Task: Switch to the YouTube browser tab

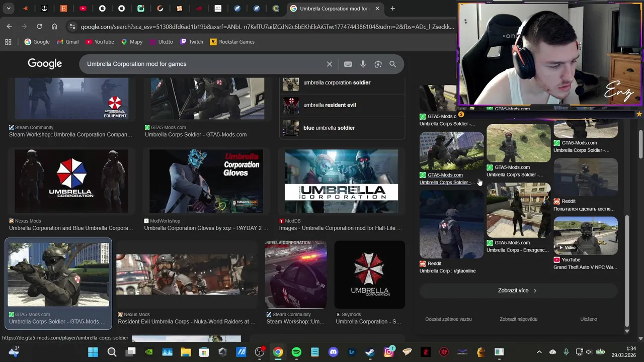Action: (x=83, y=9)
